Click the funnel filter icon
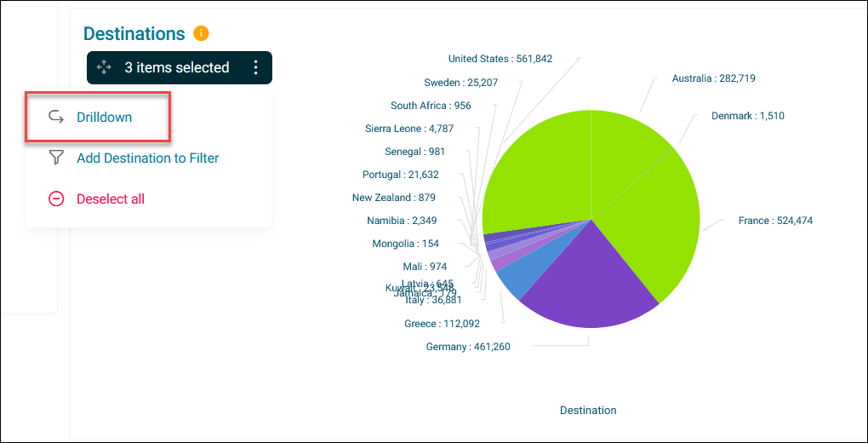The image size is (868, 443). (x=56, y=158)
